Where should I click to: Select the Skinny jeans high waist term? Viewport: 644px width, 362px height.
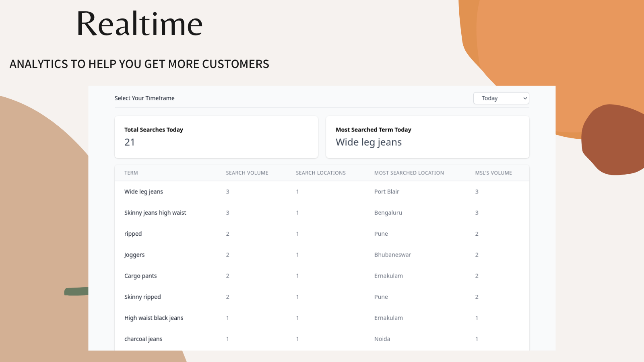(x=155, y=213)
